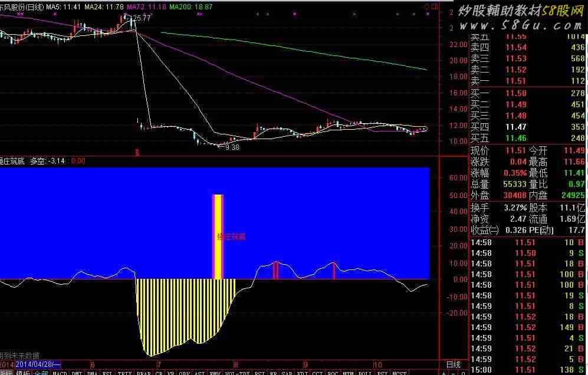Open the TRIX indicator tab
The width and height of the screenshot is (588, 375).
coord(124,372)
